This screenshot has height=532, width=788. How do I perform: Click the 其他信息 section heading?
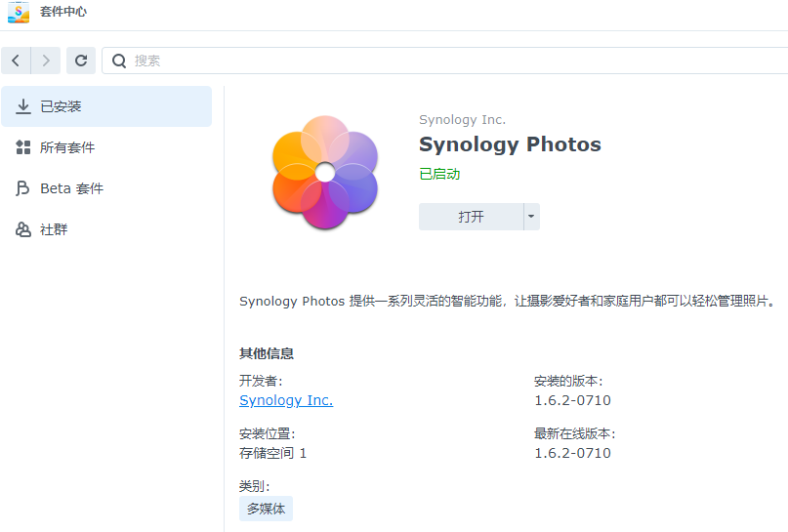(x=267, y=353)
